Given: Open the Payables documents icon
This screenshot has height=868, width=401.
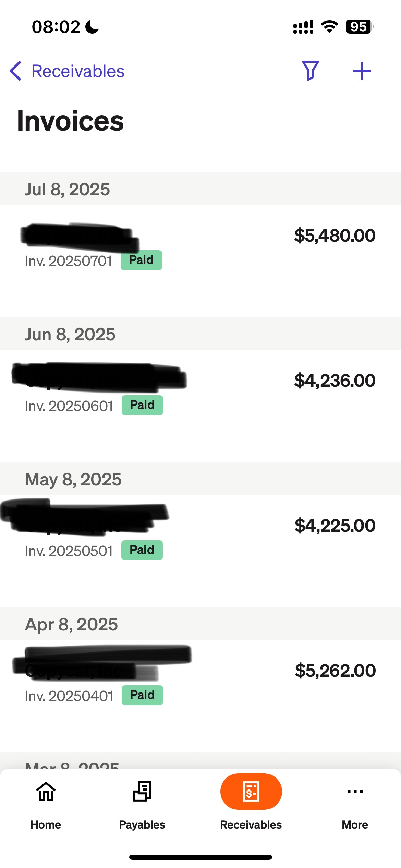Looking at the screenshot, I should (x=142, y=791).
